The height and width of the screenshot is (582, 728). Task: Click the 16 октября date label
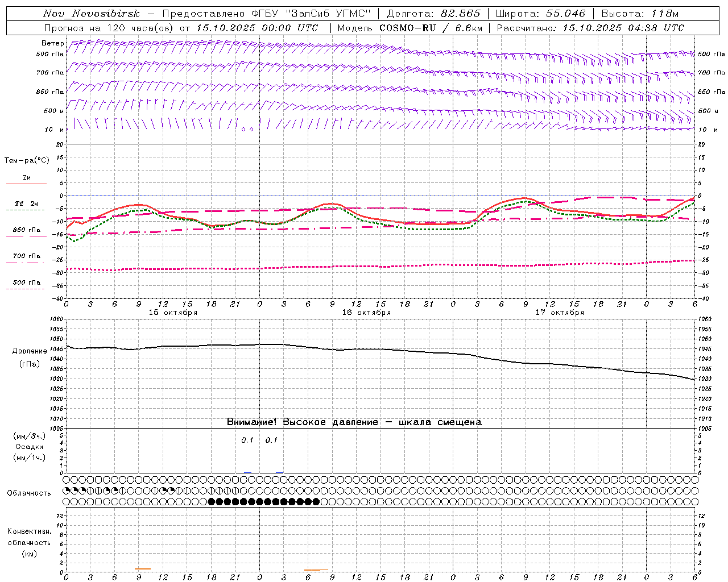tap(366, 313)
